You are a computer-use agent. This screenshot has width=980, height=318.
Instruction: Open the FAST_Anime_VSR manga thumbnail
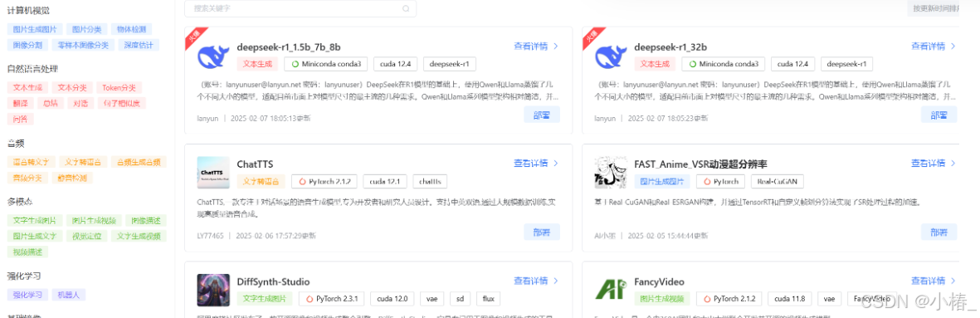point(610,173)
